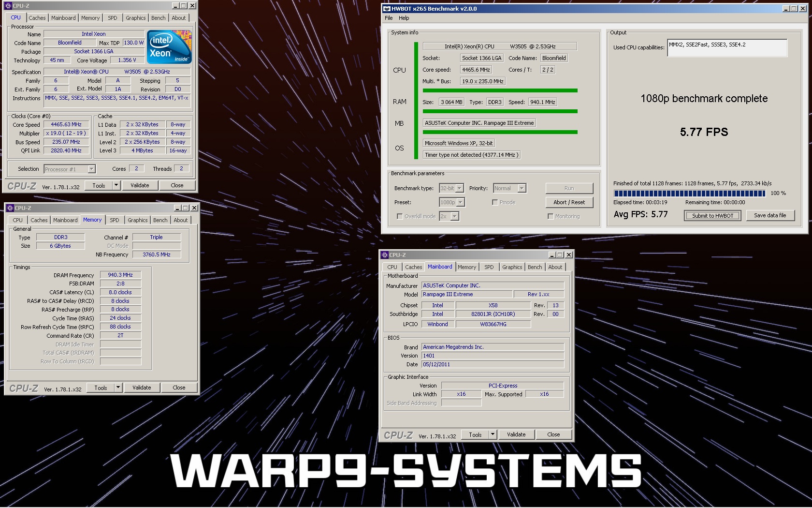Open the Overkill mode 2x dropdown

(449, 216)
